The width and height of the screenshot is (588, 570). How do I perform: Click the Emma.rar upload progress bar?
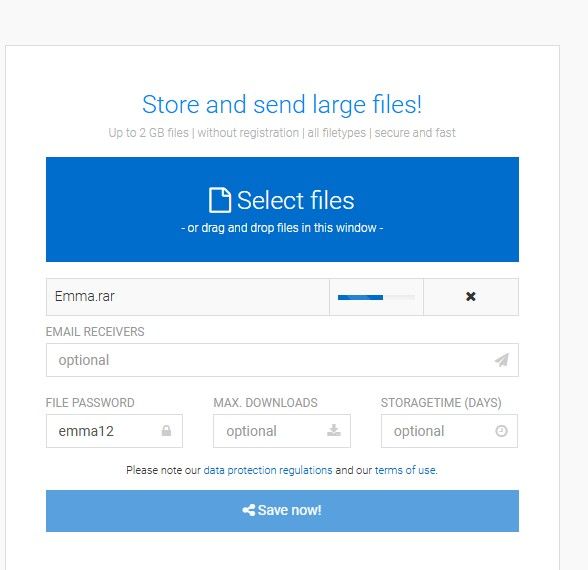pos(376,297)
